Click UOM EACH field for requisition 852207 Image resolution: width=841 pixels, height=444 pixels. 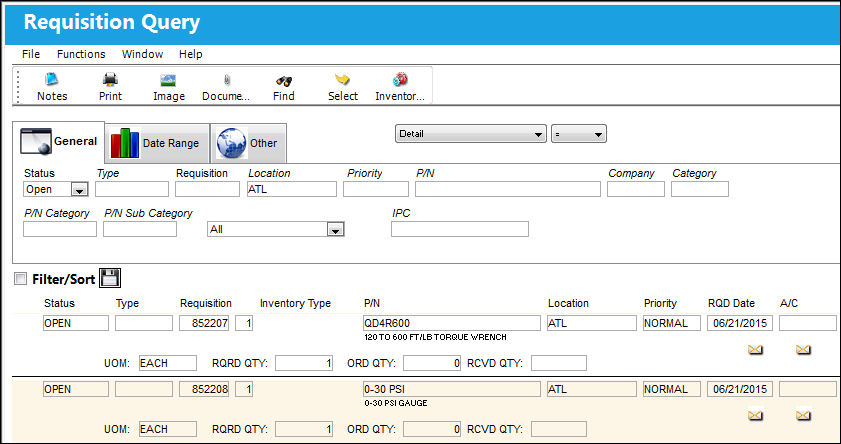click(x=168, y=363)
